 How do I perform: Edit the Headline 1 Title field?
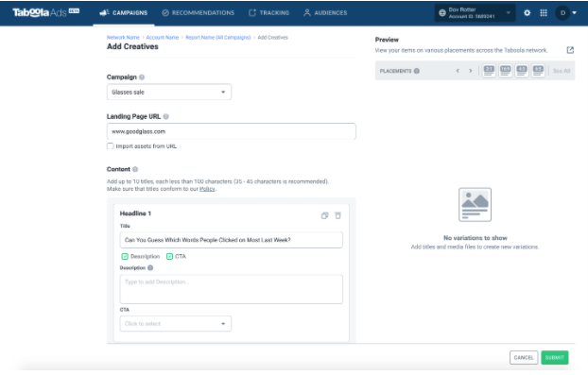232,240
